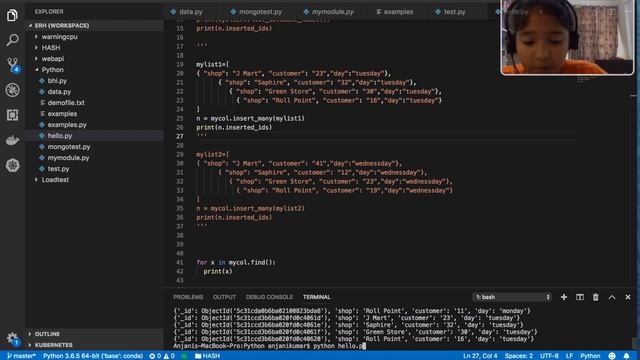
Task: Open the terminal shell dropdown 1: bash
Action: point(512,297)
